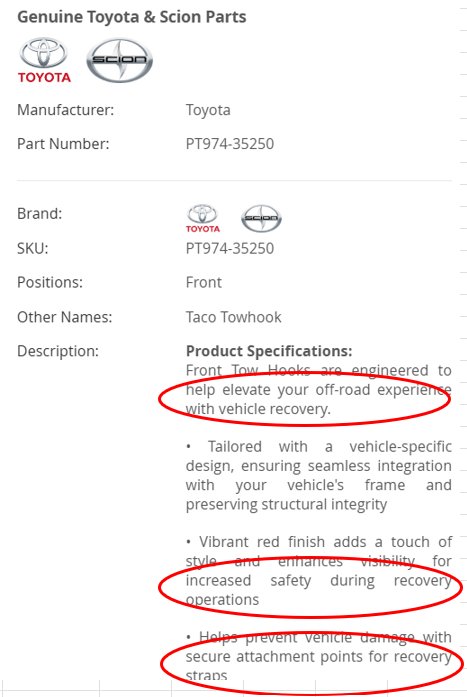
Task: Click the vehicle-specific design bullet paragraph
Action: (319, 475)
